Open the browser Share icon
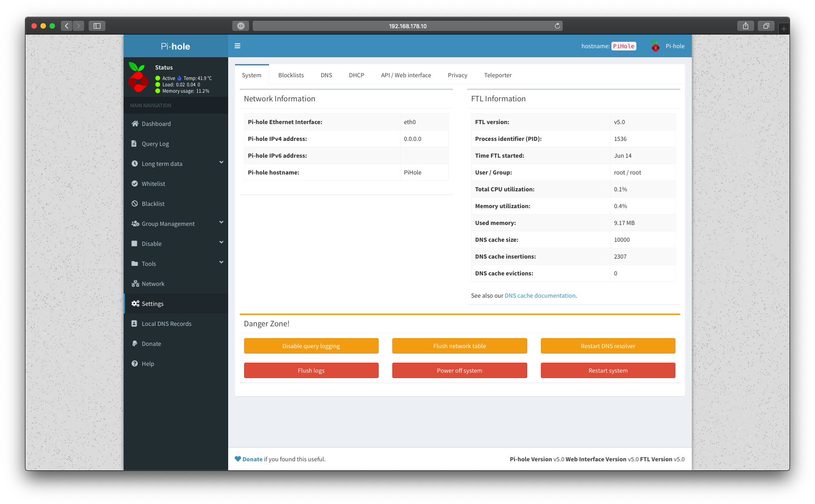 click(745, 26)
